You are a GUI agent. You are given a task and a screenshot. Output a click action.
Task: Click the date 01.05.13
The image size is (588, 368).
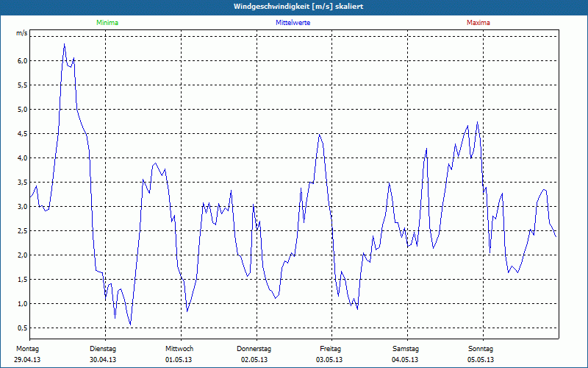click(x=179, y=360)
